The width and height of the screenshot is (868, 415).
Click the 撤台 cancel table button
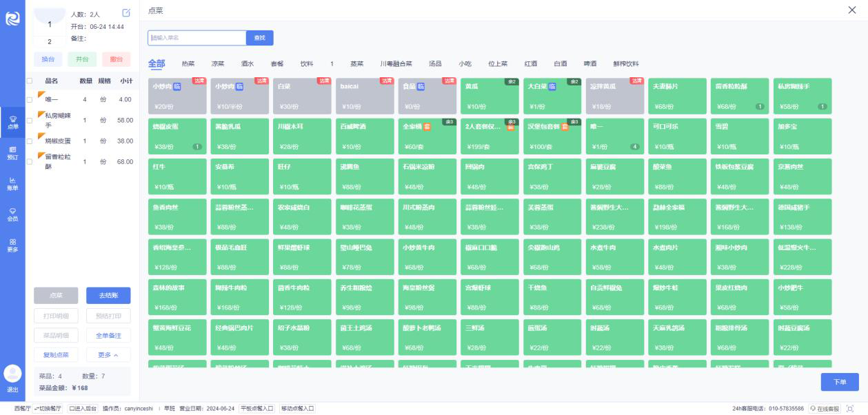point(116,59)
